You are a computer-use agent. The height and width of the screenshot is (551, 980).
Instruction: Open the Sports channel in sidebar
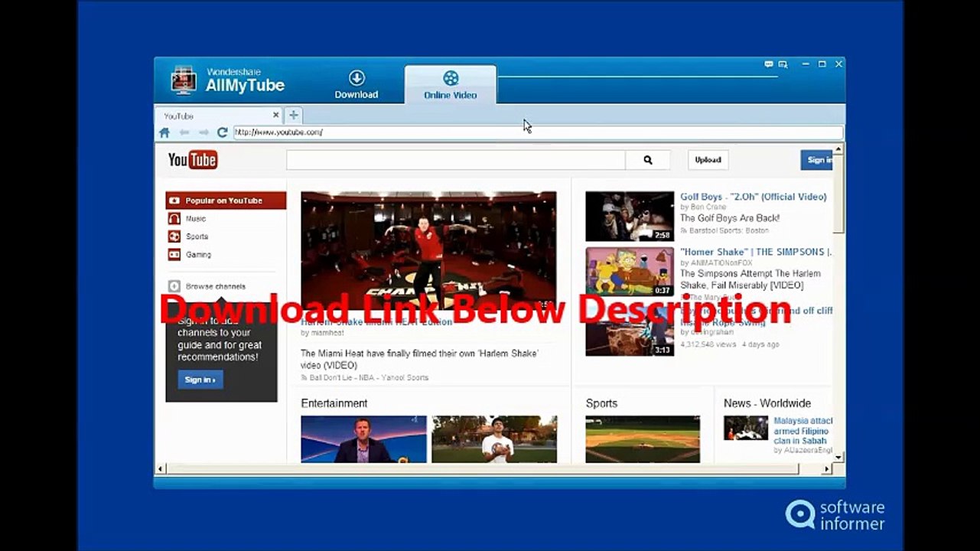click(x=197, y=236)
